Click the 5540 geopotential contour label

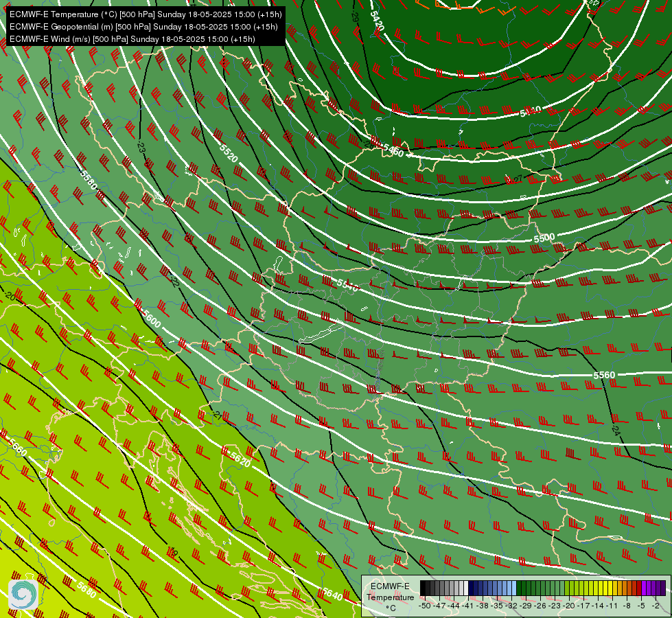coord(347,285)
